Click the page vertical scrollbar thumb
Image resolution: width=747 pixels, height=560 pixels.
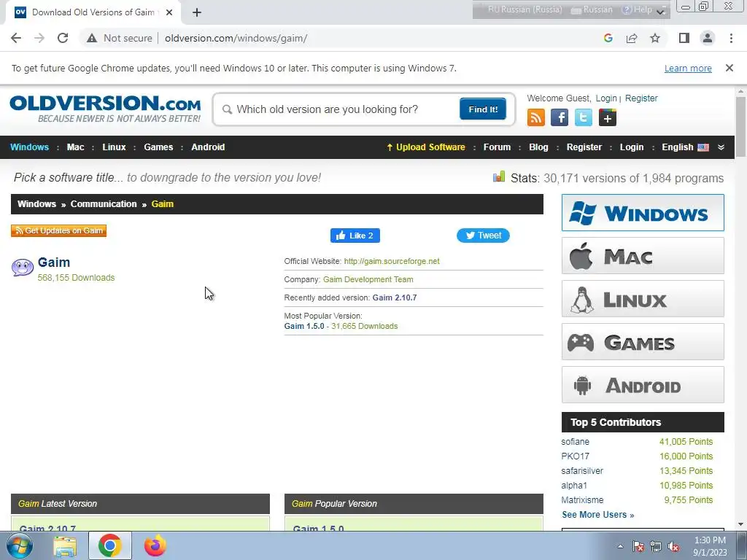tap(740, 126)
